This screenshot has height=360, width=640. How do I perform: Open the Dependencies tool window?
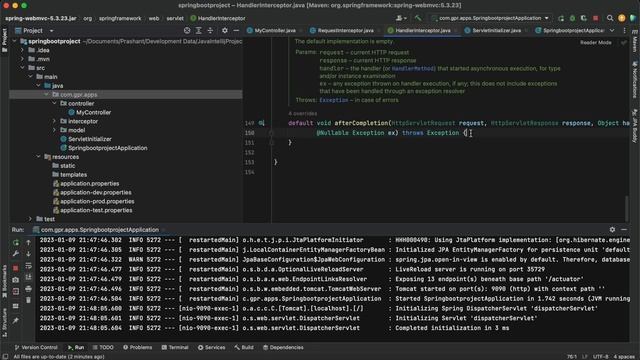pos(283,347)
